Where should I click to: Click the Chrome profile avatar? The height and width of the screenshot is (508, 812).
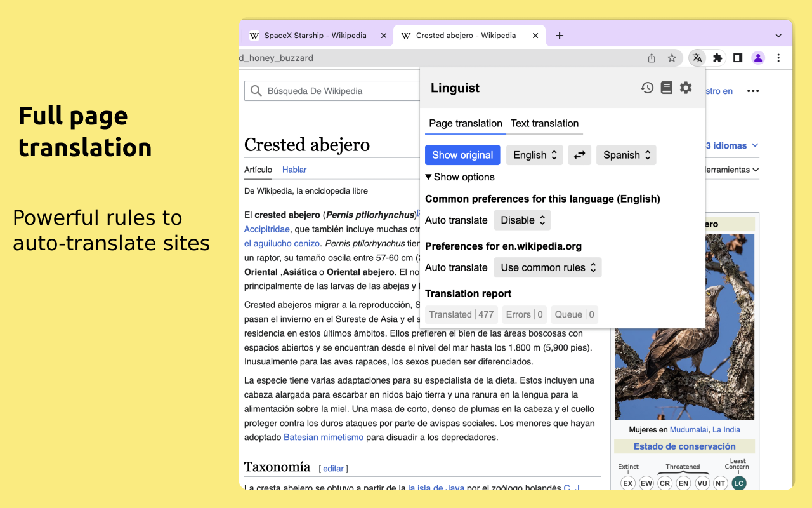pos(758,58)
